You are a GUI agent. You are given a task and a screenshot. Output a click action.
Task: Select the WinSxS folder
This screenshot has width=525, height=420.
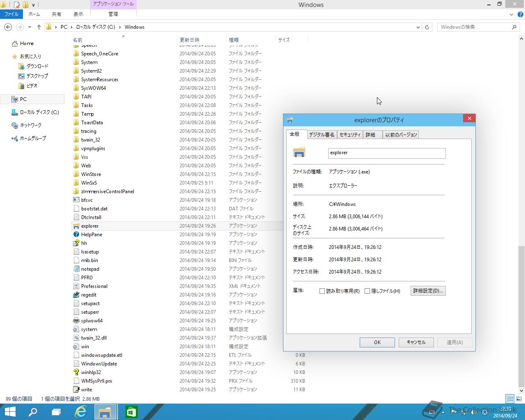point(89,183)
